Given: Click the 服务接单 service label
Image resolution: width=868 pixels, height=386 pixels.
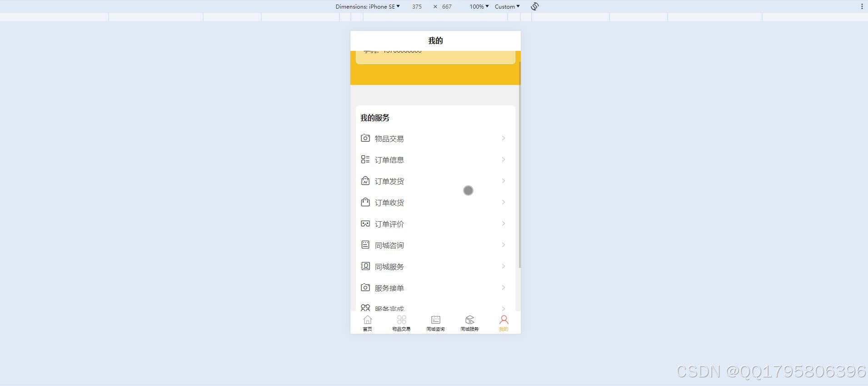Looking at the screenshot, I should pos(389,288).
